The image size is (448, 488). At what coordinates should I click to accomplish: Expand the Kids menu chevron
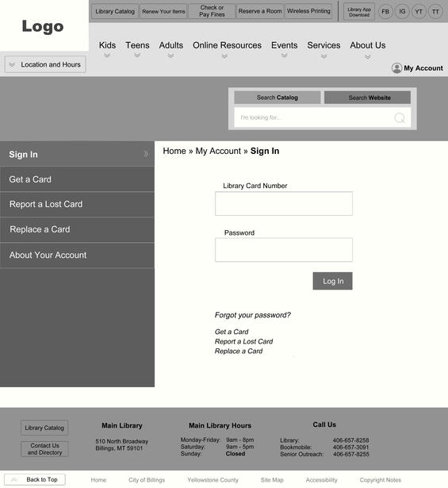(107, 56)
